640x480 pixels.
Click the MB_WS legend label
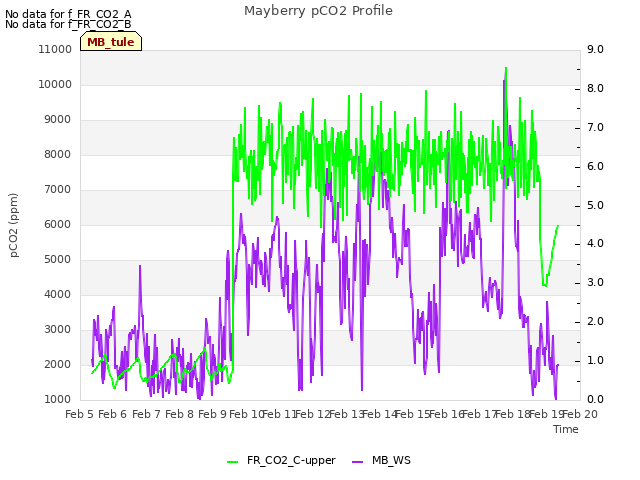[391, 460]
